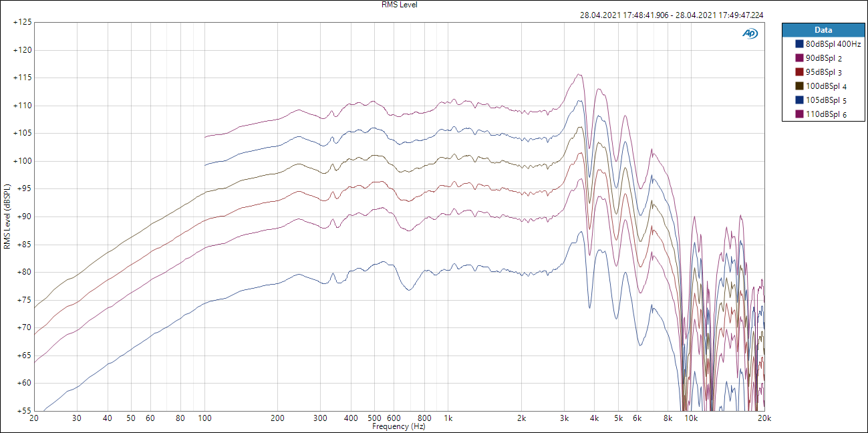
Task: Click the 'RMS Level' graph title
Action: click(399, 5)
